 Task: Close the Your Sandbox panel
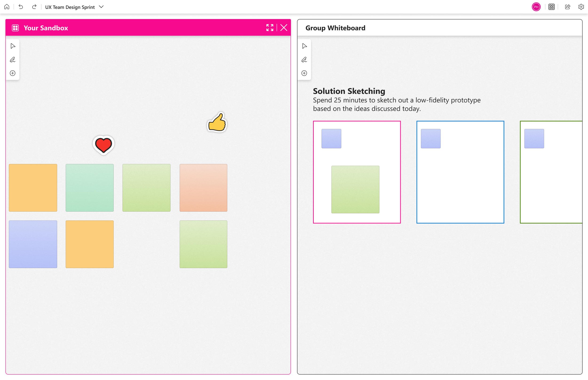click(284, 28)
